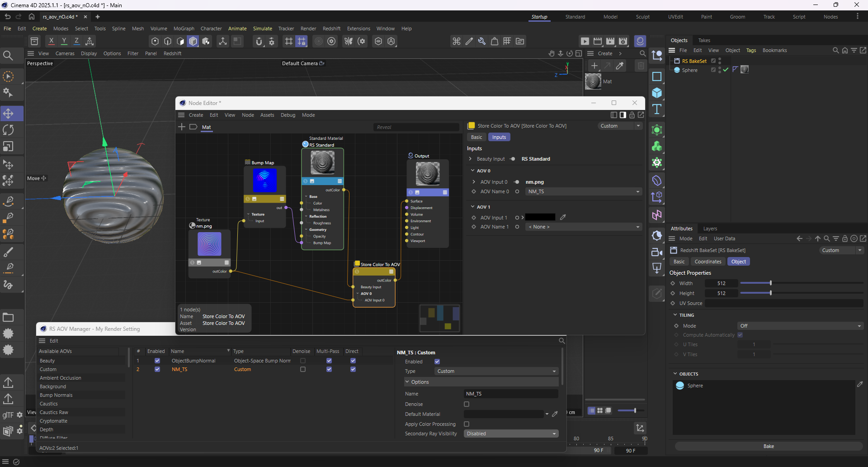The image size is (868, 467).
Task: Select the Rotate tool in left toolbar
Action: [9, 130]
